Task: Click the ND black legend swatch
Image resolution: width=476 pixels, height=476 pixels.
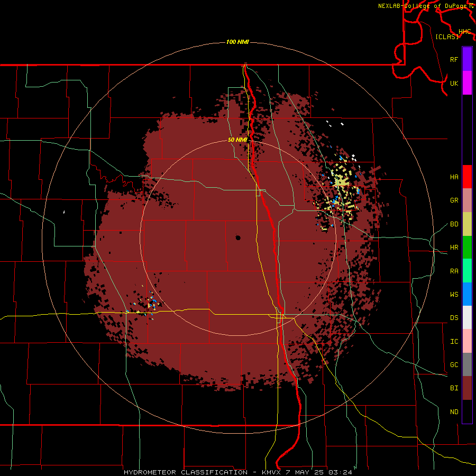Action: point(467,411)
